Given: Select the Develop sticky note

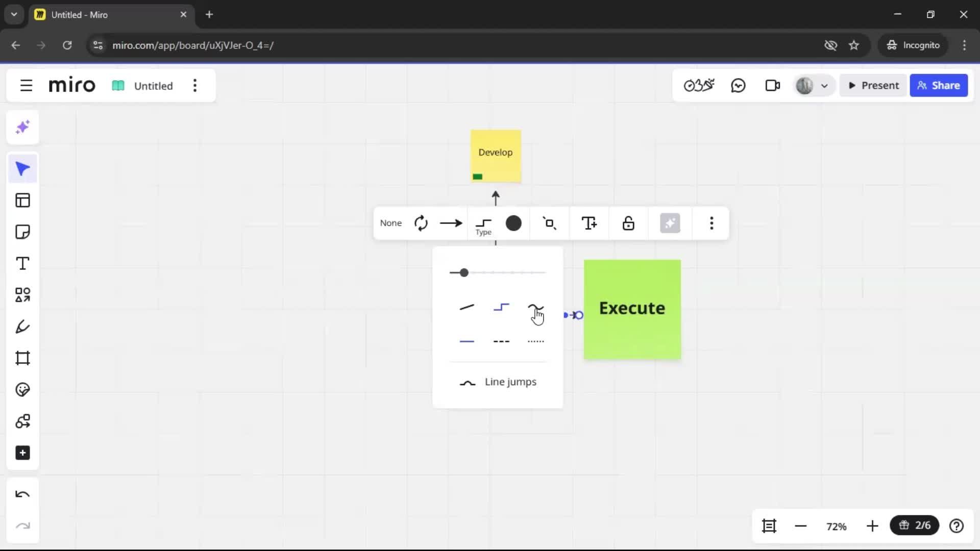Looking at the screenshot, I should [496, 156].
